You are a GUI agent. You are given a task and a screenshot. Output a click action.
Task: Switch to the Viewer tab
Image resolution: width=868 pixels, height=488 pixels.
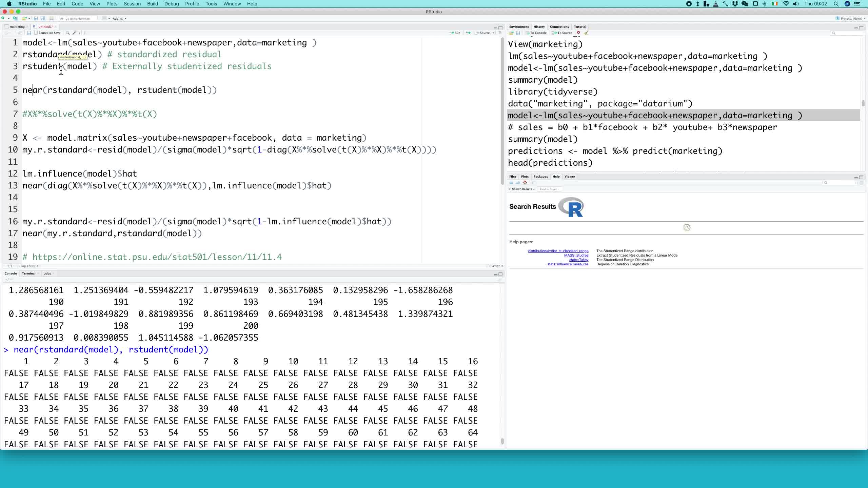click(570, 176)
